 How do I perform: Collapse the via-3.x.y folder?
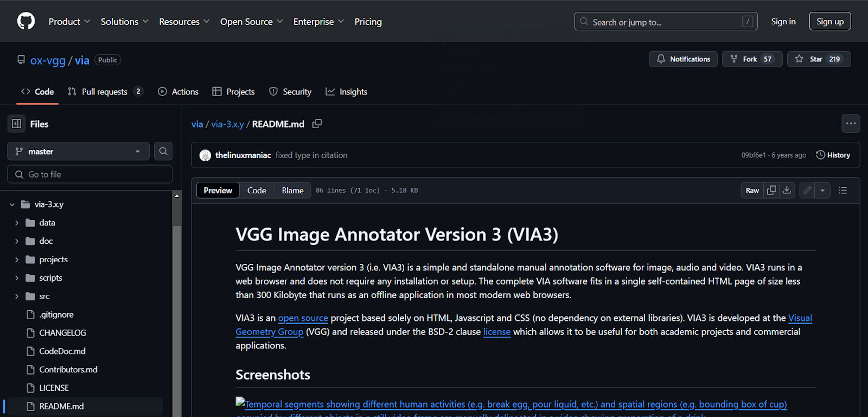click(12, 205)
